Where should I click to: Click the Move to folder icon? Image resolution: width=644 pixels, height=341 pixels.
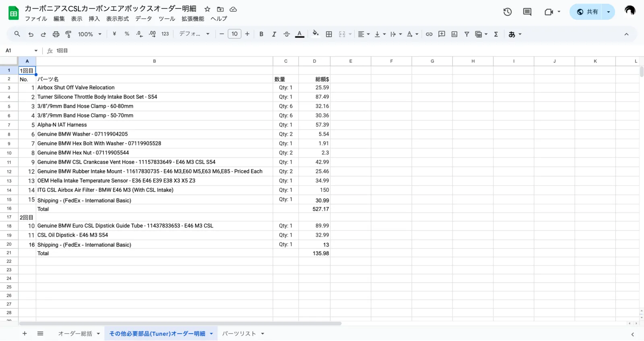pos(220,9)
